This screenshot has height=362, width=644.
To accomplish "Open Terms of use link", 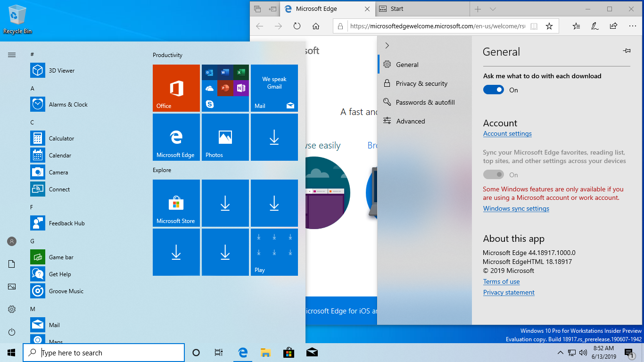I will pos(501,281).
